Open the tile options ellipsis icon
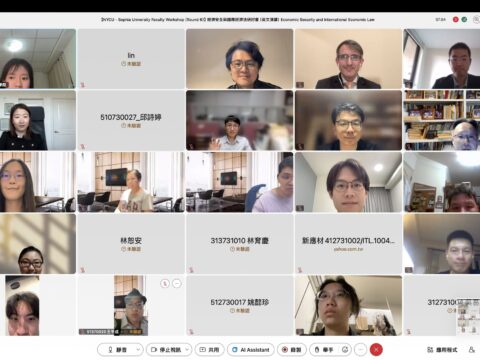Image resolution: width=480 pixels, height=360 pixels. [177, 283]
